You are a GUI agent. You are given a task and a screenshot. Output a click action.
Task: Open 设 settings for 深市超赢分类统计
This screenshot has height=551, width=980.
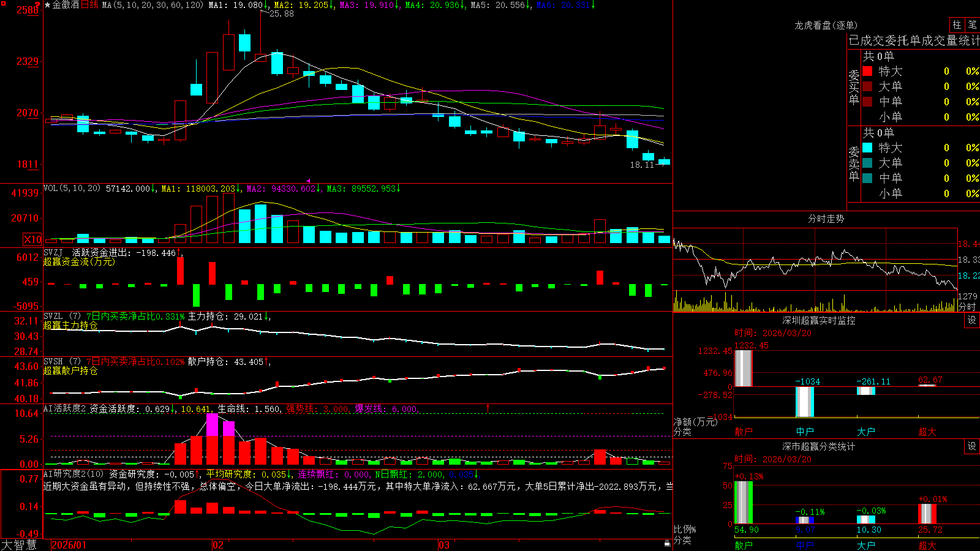[972, 446]
